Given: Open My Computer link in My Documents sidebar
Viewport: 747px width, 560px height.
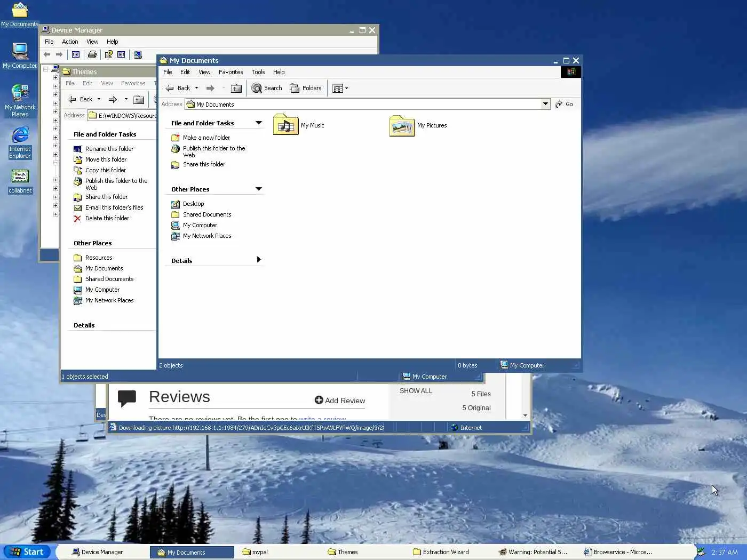Looking at the screenshot, I should pos(194,225).
